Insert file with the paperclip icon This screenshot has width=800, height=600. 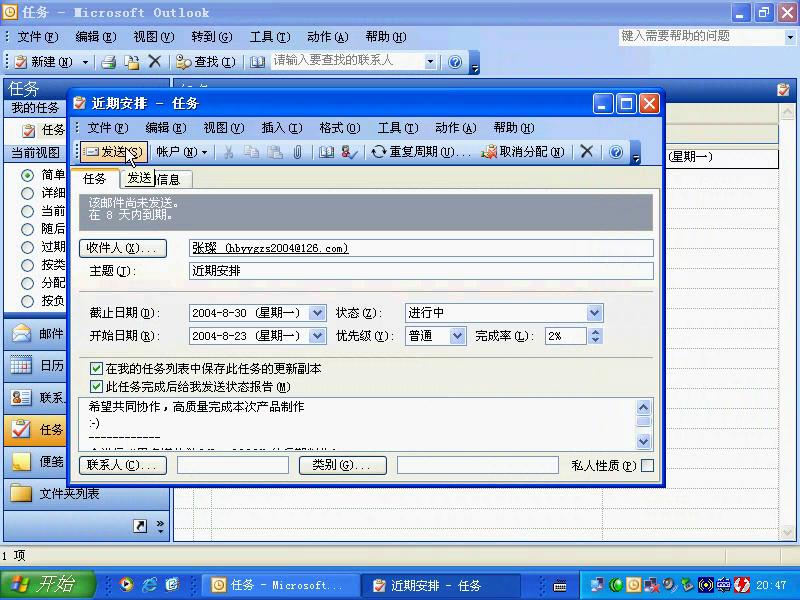297,152
